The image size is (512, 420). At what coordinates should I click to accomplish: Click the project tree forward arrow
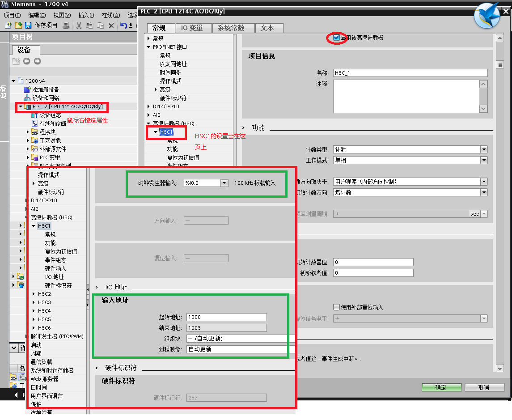(38, 61)
